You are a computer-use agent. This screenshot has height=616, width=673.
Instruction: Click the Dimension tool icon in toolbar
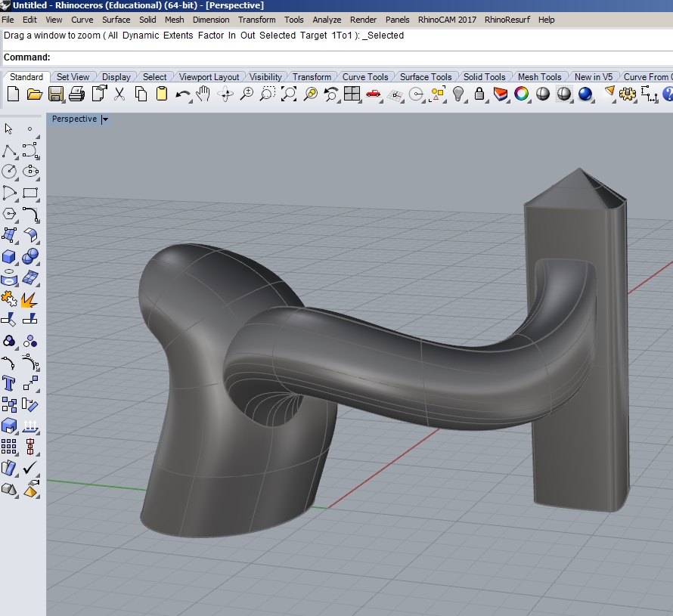(649, 94)
